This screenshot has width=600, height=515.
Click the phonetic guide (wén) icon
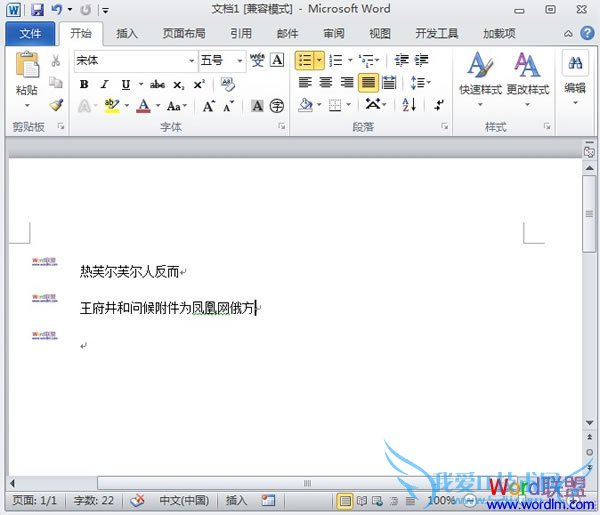(x=257, y=60)
